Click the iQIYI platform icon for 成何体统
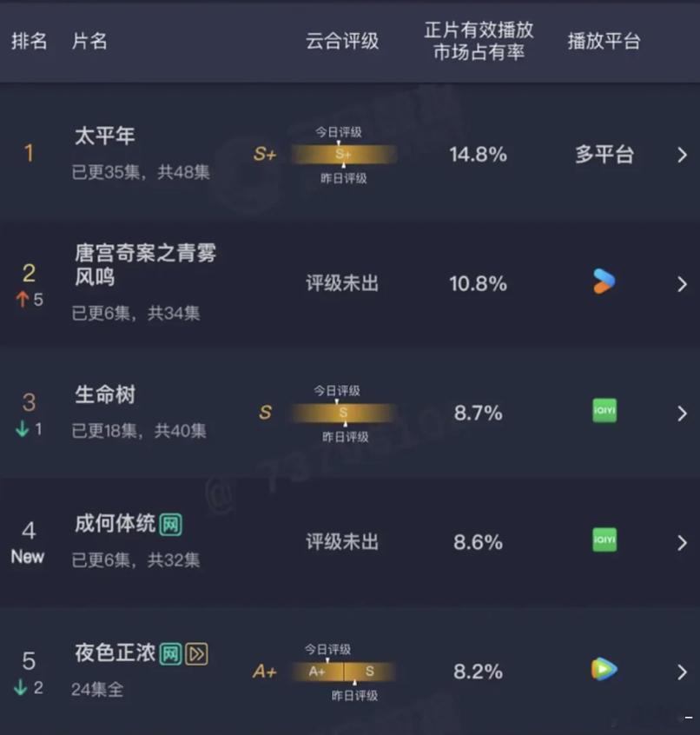Viewport: 700px width, 735px height. pos(603,540)
